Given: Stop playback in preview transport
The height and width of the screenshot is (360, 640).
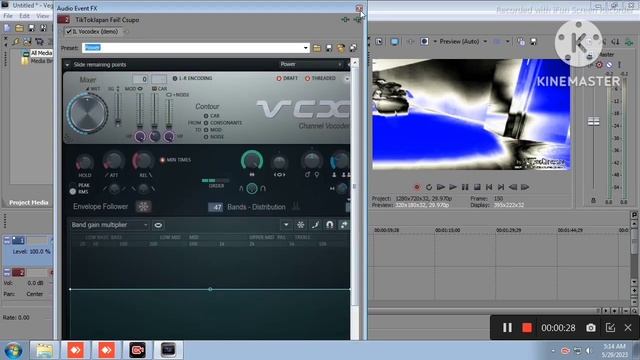Looking at the screenshot, I should click(477, 187).
